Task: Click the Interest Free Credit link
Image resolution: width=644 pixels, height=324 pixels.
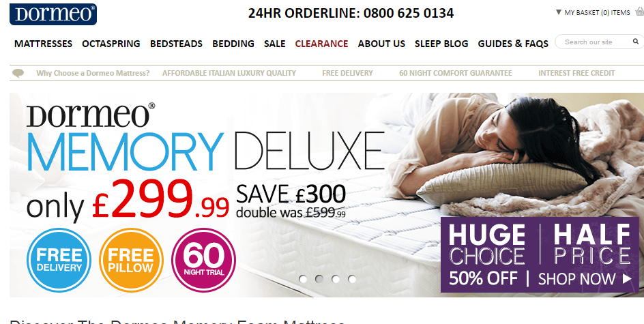Action: click(x=576, y=73)
